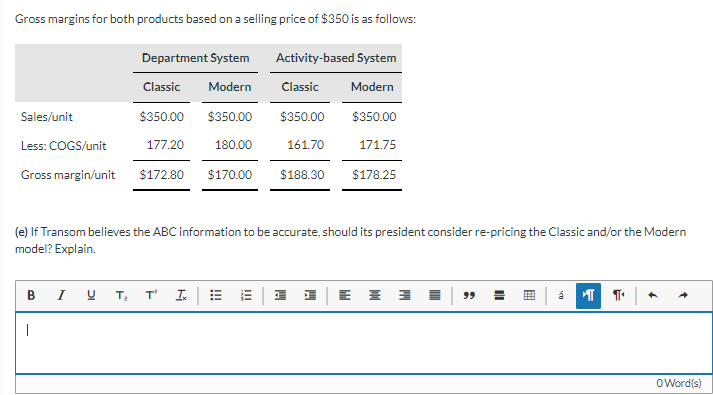This screenshot has width=713, height=395.
Task: Click the 177.20 COGS value
Action: [165, 145]
